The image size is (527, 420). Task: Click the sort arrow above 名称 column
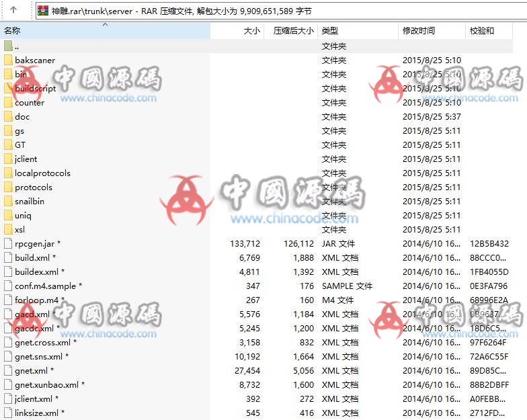105,24
